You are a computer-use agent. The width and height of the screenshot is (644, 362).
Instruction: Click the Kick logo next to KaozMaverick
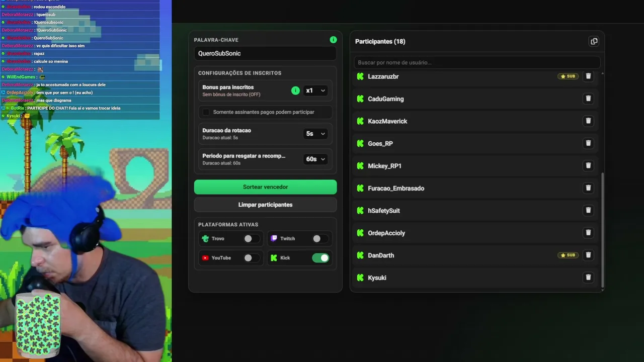tap(360, 121)
